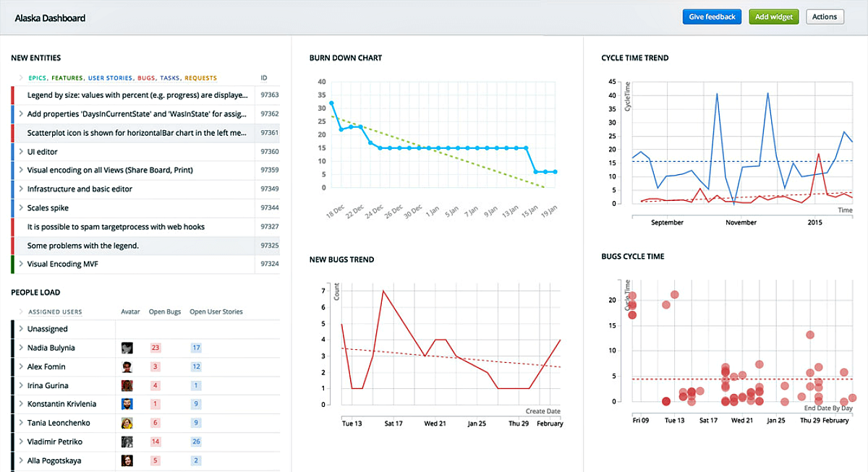The height and width of the screenshot is (472, 868).
Task: Click Alla Pogotskaya's avatar icon
Action: [127, 460]
